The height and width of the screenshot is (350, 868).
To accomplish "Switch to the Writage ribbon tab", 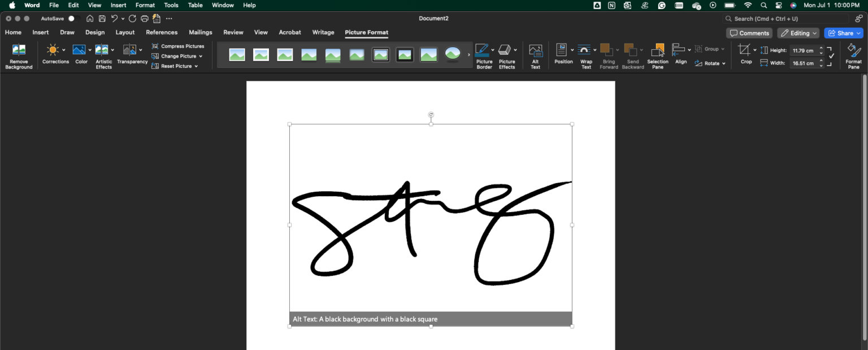I will 323,32.
